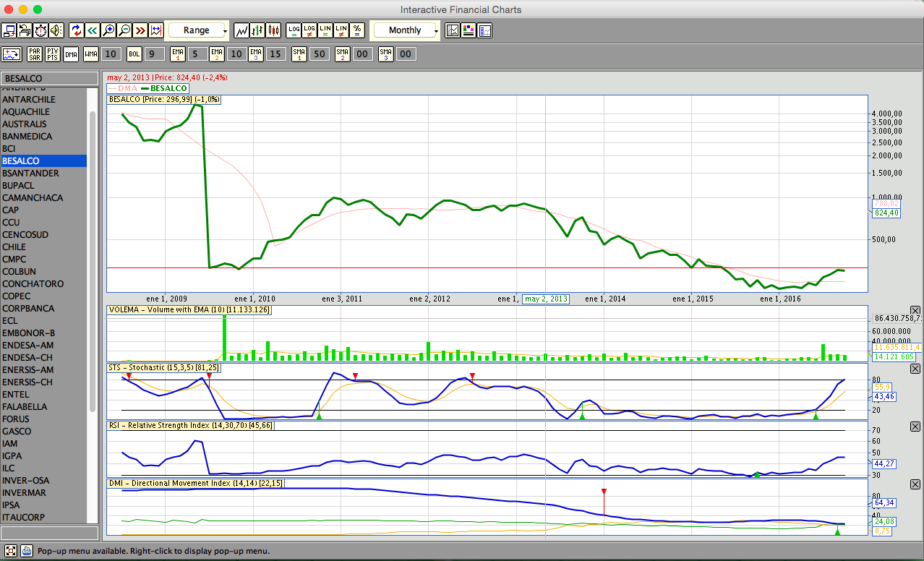The width and height of the screenshot is (924, 561).
Task: Switch to candlestick chart style
Action: (x=273, y=30)
